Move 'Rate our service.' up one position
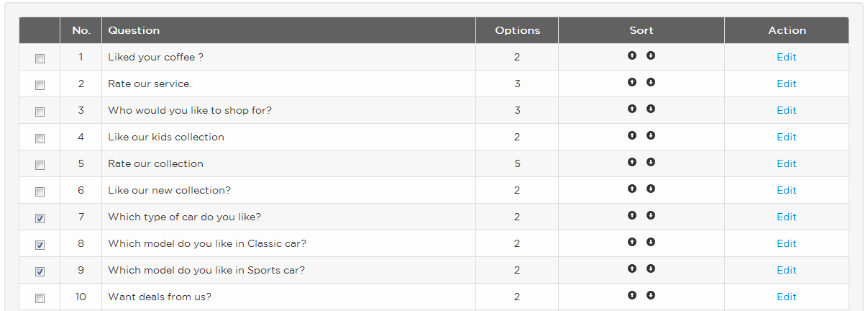Image resolution: width=868 pixels, height=311 pixels. (x=632, y=82)
